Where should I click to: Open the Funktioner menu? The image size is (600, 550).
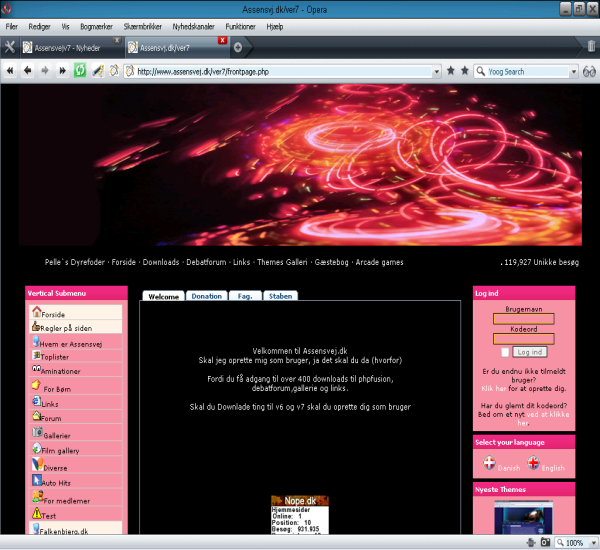[240, 26]
